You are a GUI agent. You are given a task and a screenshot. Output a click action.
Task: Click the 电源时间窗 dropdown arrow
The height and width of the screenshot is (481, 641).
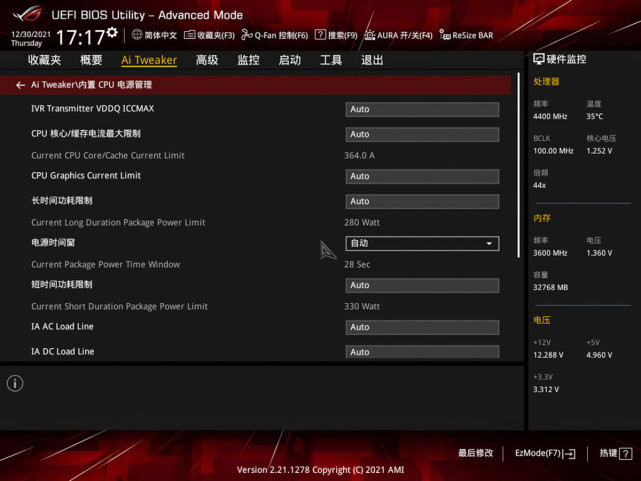point(489,244)
